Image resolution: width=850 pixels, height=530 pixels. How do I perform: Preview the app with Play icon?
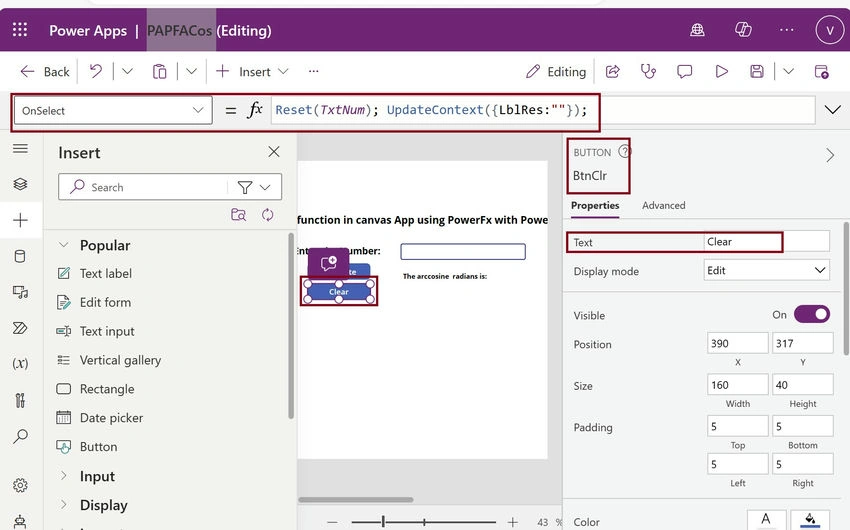721,71
